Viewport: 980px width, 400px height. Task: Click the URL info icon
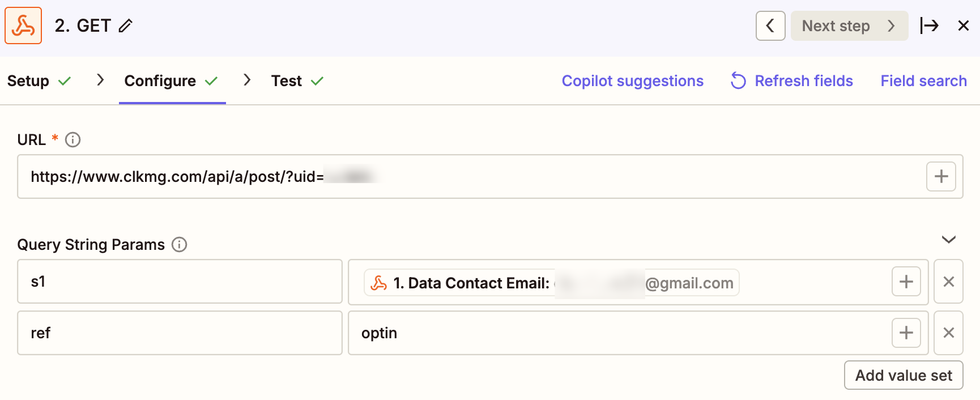(73, 139)
